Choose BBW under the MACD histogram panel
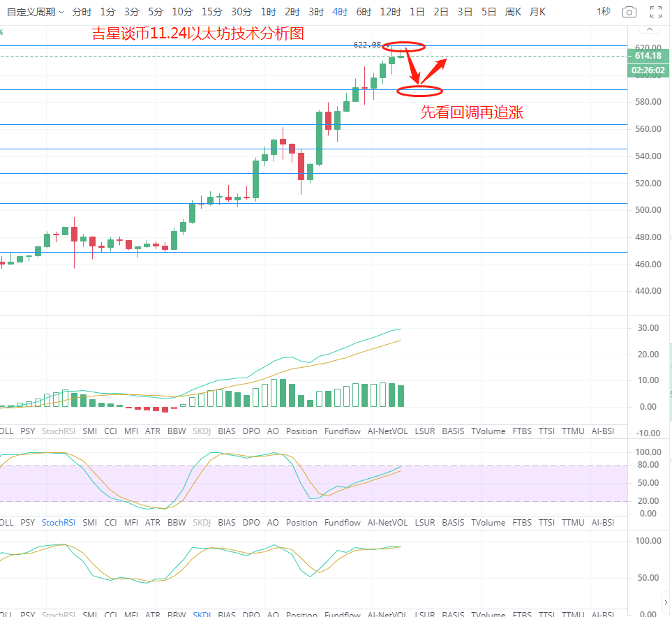The height and width of the screenshot is (617, 672). pos(177,431)
